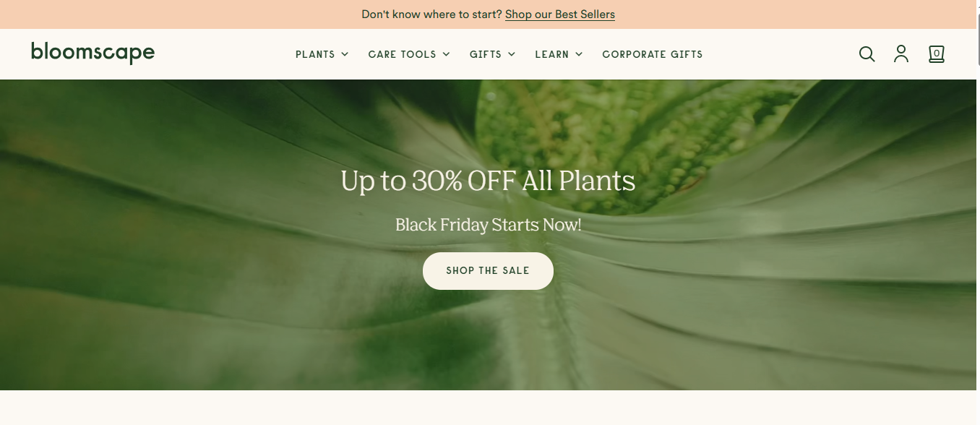Select the PLANTS menu label
Image resolution: width=980 pixels, height=425 pixels.
(x=315, y=54)
